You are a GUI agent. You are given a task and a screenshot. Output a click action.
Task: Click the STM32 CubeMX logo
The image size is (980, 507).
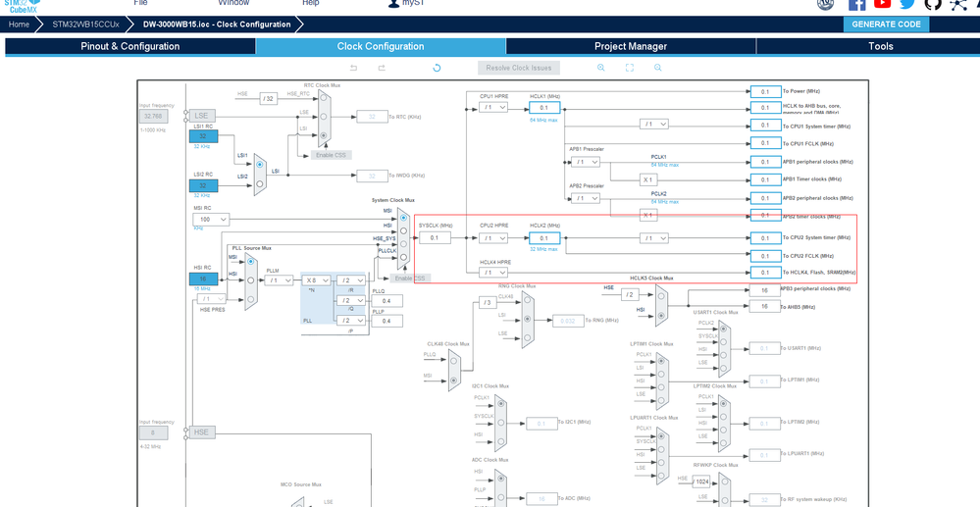(22, 6)
